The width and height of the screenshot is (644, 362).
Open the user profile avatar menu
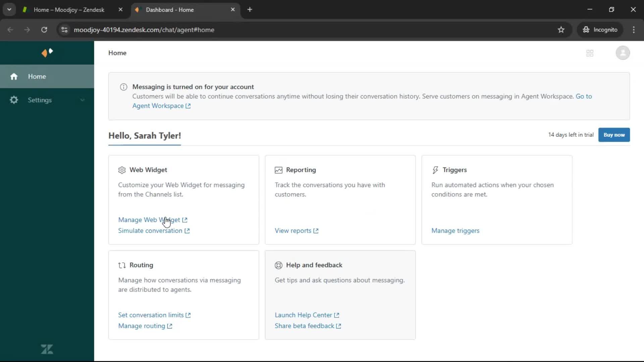[x=623, y=53]
